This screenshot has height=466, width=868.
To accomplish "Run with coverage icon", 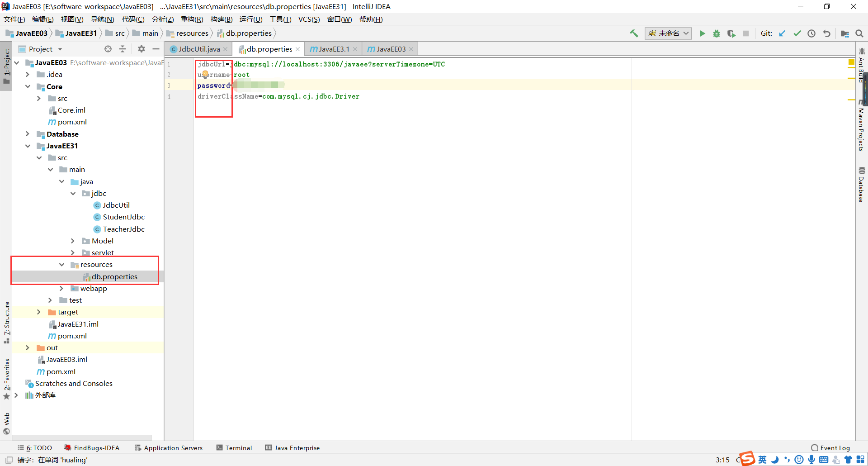I will (731, 33).
